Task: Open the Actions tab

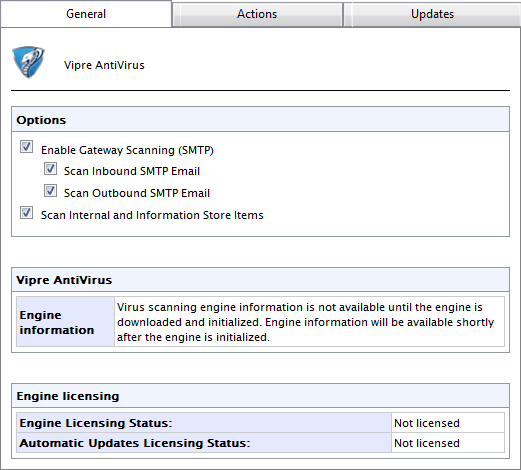Action: coord(257,14)
